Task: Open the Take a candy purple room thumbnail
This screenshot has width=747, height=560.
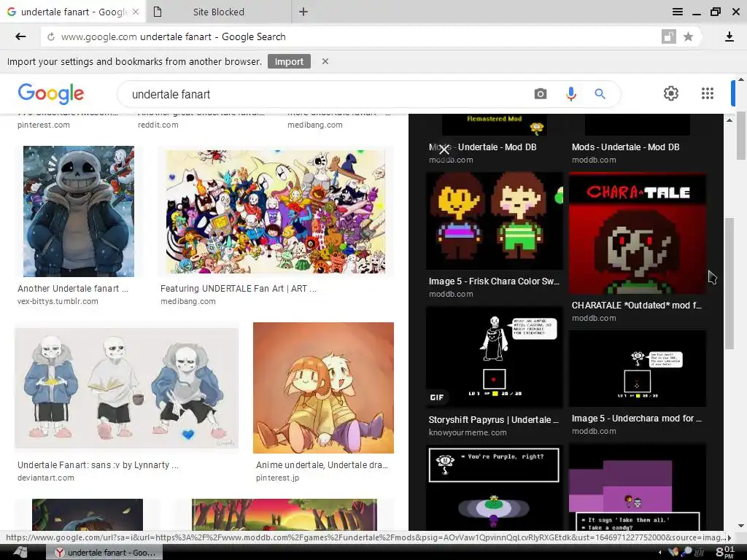Action: [638, 488]
